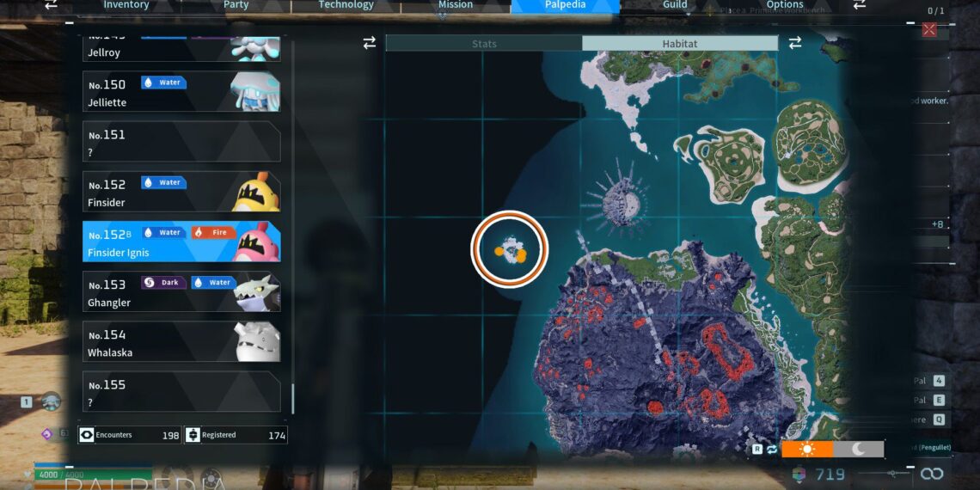Switch to the Party tab
The height and width of the screenshot is (490, 980).
click(x=236, y=6)
